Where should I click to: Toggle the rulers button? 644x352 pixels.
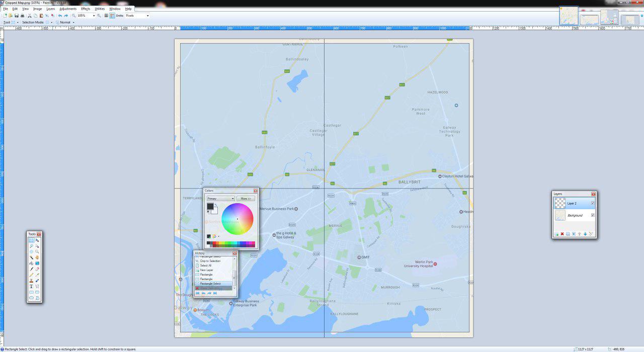pyautogui.click(x=112, y=16)
